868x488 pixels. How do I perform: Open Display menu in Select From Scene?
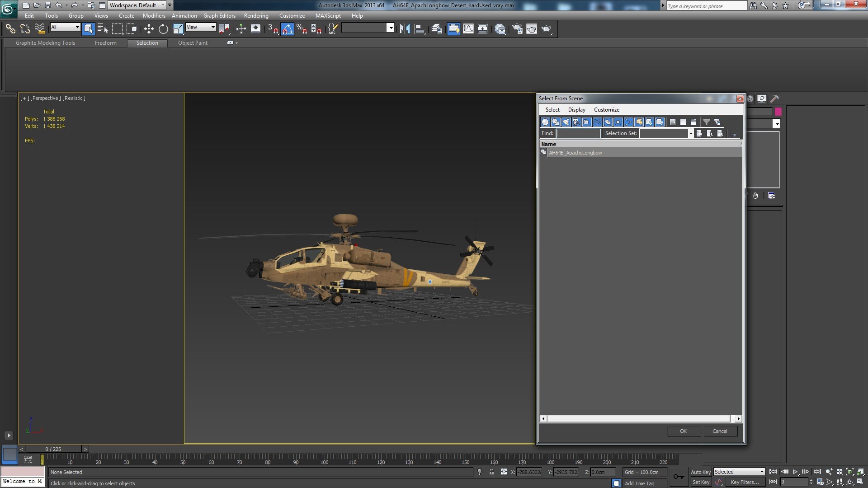pyautogui.click(x=576, y=110)
